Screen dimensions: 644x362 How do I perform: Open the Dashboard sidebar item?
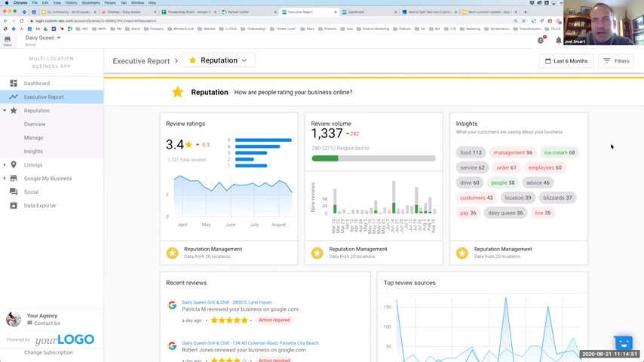(36, 84)
